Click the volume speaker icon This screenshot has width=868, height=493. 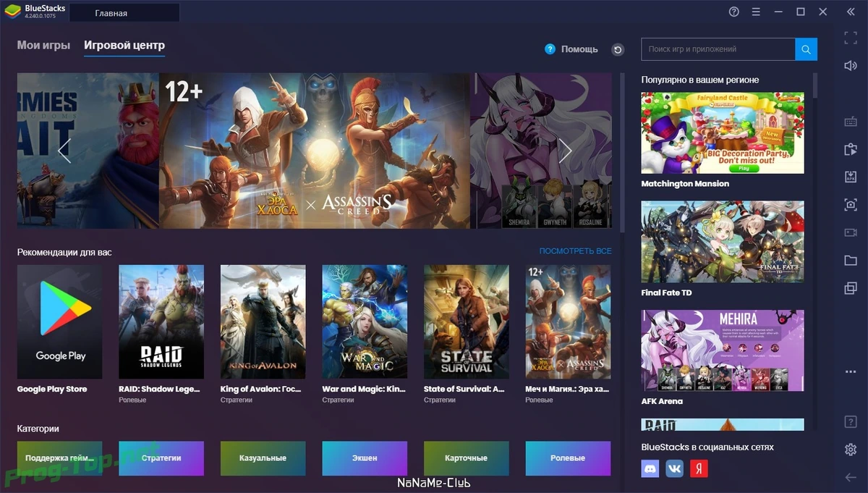coord(851,66)
